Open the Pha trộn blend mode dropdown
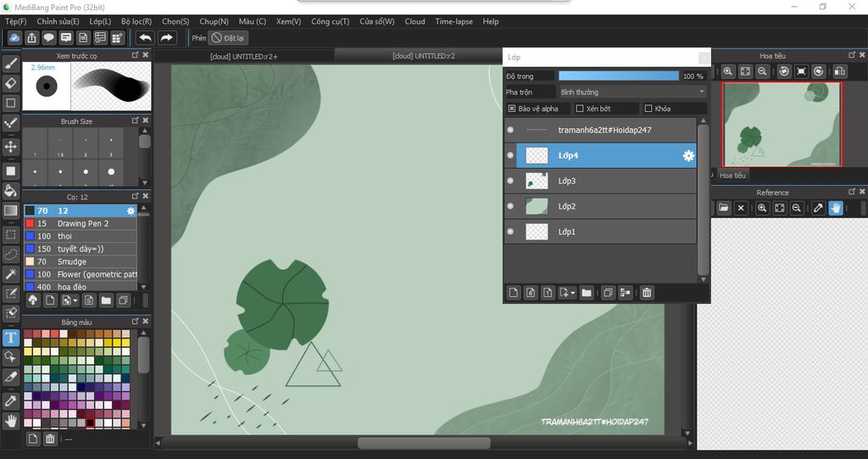 point(632,92)
